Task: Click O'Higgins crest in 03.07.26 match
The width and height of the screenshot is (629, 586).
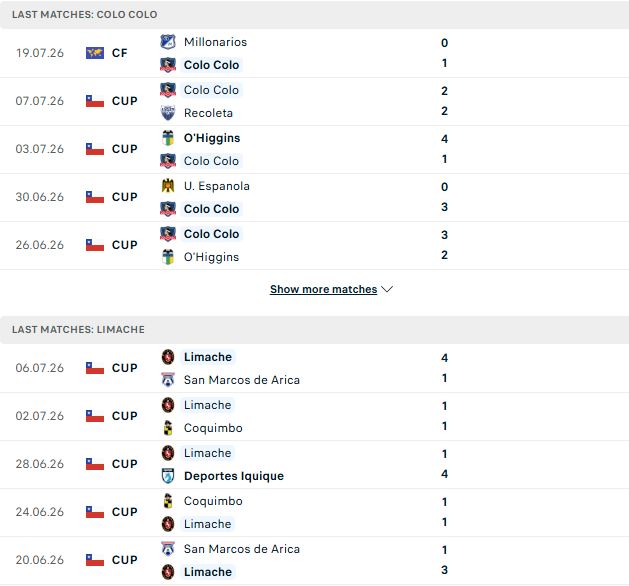Action: click(x=168, y=138)
